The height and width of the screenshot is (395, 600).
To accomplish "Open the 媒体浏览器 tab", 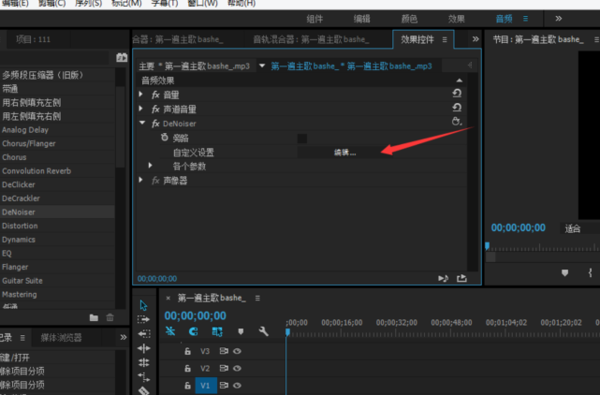I will point(61,338).
